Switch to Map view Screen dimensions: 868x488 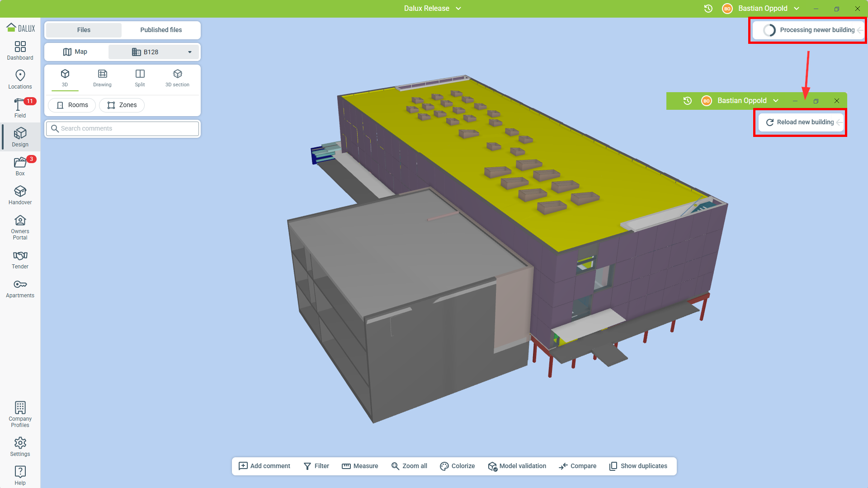[75, 52]
